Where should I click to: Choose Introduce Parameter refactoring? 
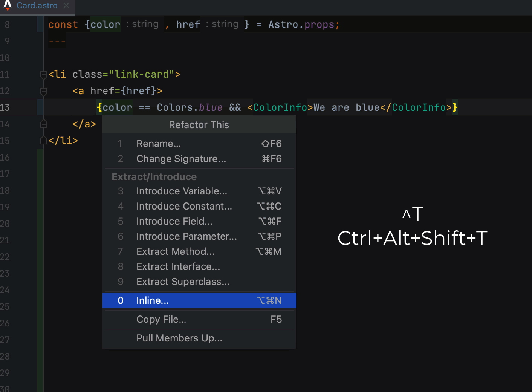187,236
